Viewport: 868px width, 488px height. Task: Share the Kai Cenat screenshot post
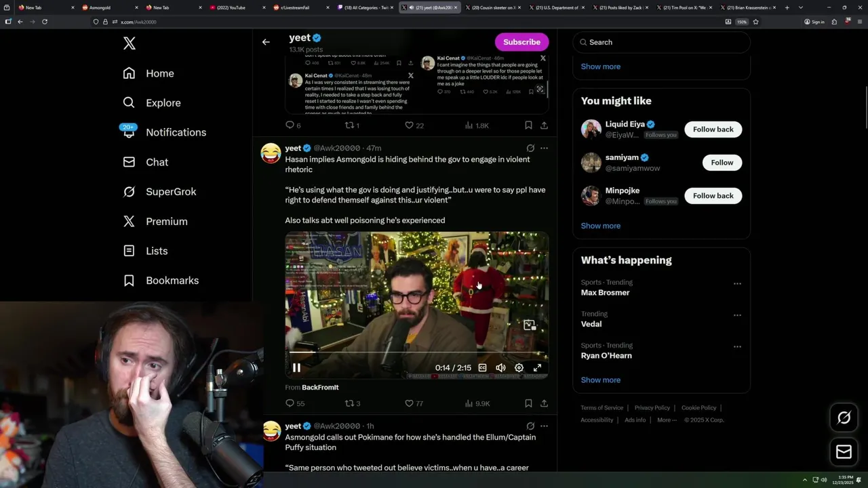tap(544, 125)
